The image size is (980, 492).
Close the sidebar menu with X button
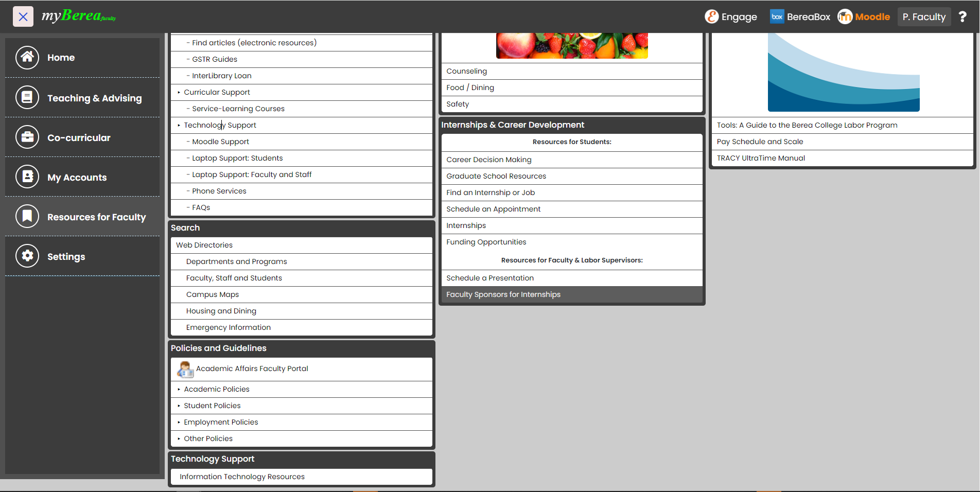(x=23, y=16)
